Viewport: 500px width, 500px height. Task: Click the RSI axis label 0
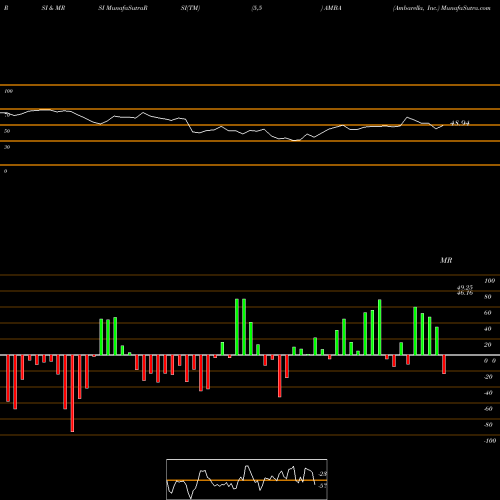[x=5, y=171]
